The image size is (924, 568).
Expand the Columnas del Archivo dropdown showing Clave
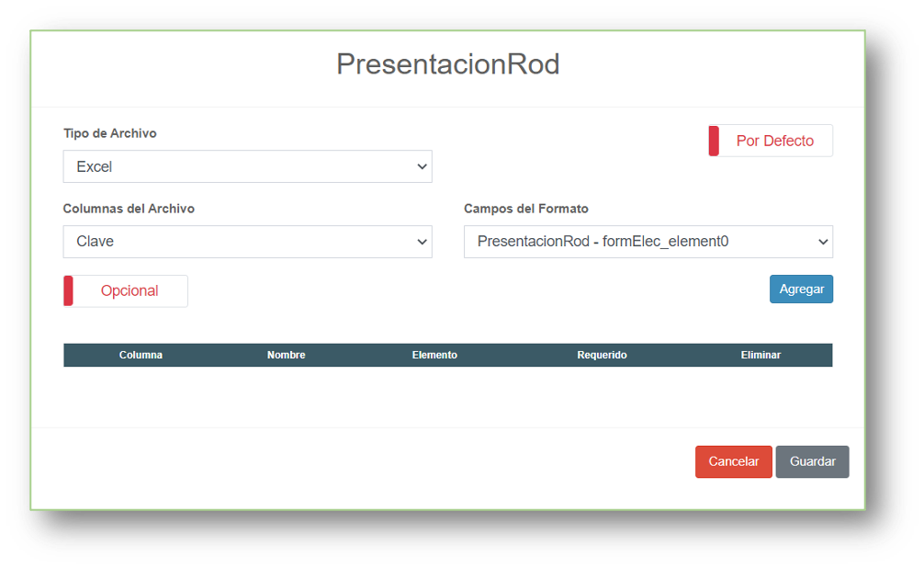(247, 242)
